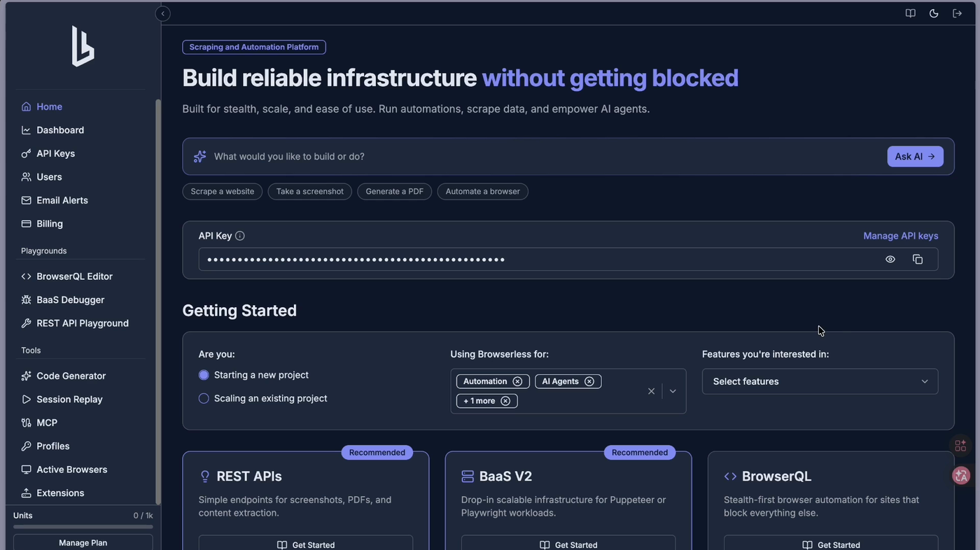Image resolution: width=980 pixels, height=550 pixels.
Task: Click the Recommended badge on REST APIs
Action: (x=377, y=453)
